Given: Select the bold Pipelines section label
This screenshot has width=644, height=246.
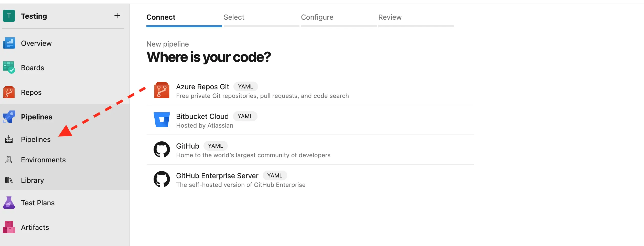Looking at the screenshot, I should [x=37, y=117].
